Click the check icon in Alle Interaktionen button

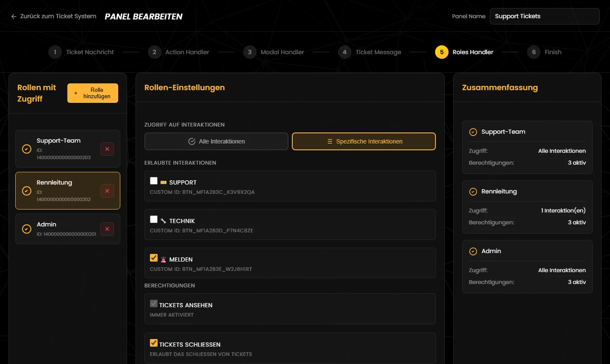pos(192,141)
